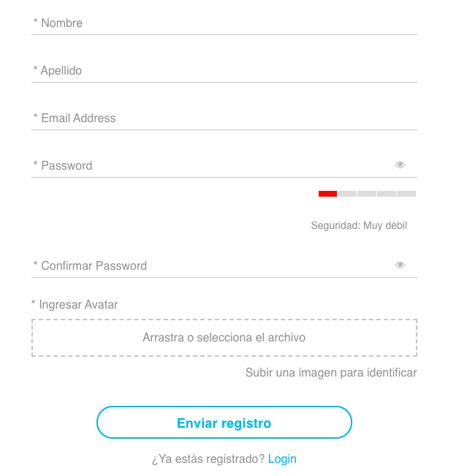The height and width of the screenshot is (476, 459).
Task: Click the required asterisk beside Nombre
Action: [x=35, y=21]
